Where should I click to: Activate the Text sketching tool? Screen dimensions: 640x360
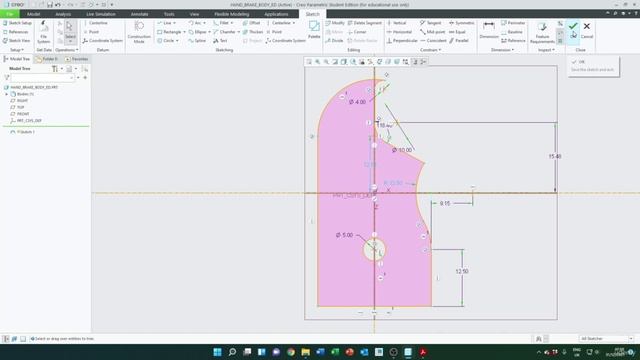220,41
